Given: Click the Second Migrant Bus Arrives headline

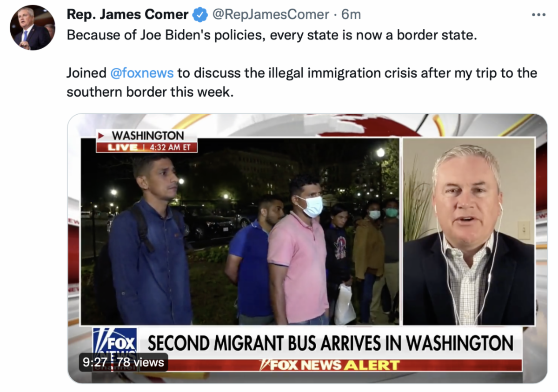Looking at the screenshot, I should [x=331, y=343].
